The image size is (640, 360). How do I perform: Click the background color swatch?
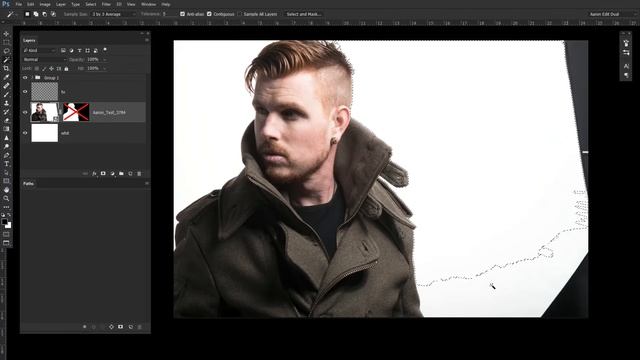coord(9,225)
